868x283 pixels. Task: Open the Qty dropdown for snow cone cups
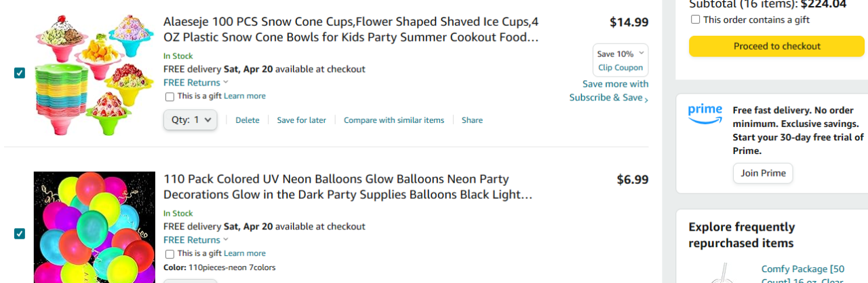tap(191, 120)
